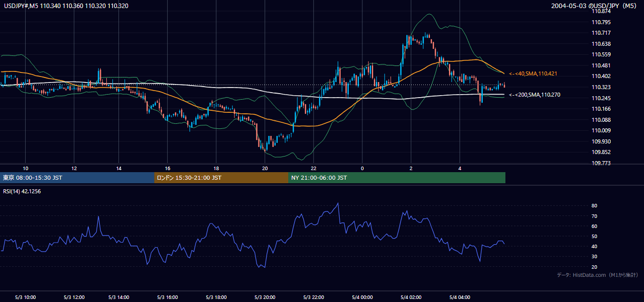Click price axis value 110.481

[601, 65]
